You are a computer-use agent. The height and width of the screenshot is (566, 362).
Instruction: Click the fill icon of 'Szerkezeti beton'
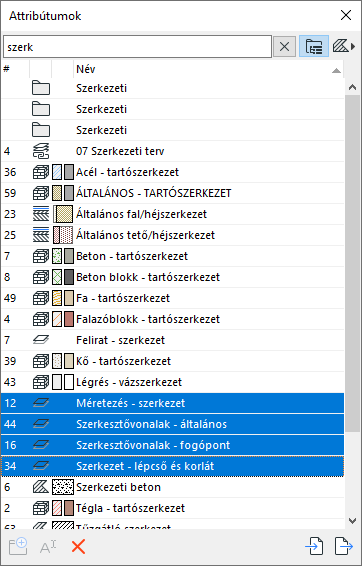(40, 487)
